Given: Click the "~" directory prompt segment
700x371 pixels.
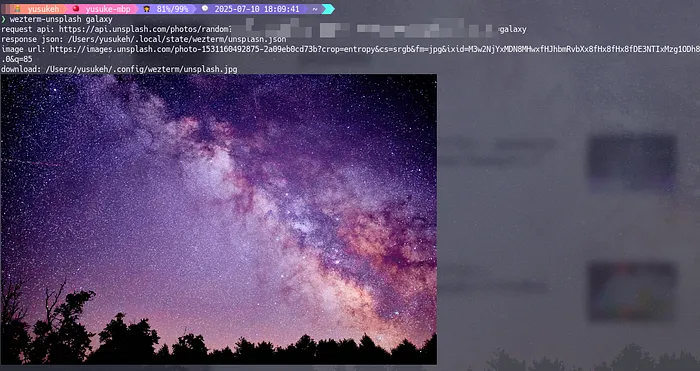Looking at the screenshot, I should click(314, 9).
